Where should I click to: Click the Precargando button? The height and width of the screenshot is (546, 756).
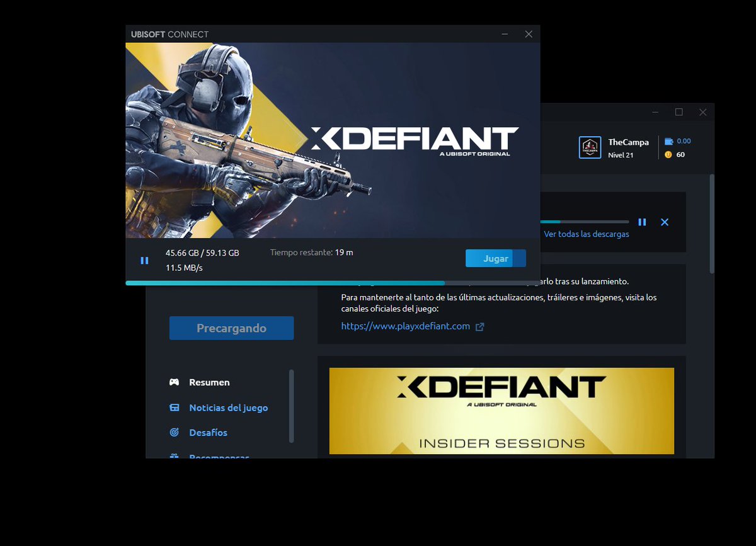231,328
